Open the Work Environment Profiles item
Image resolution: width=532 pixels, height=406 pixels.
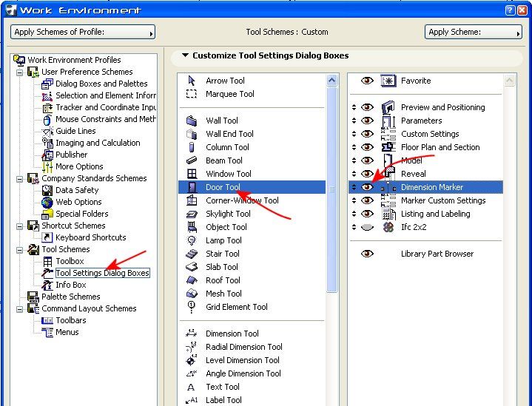click(x=74, y=60)
